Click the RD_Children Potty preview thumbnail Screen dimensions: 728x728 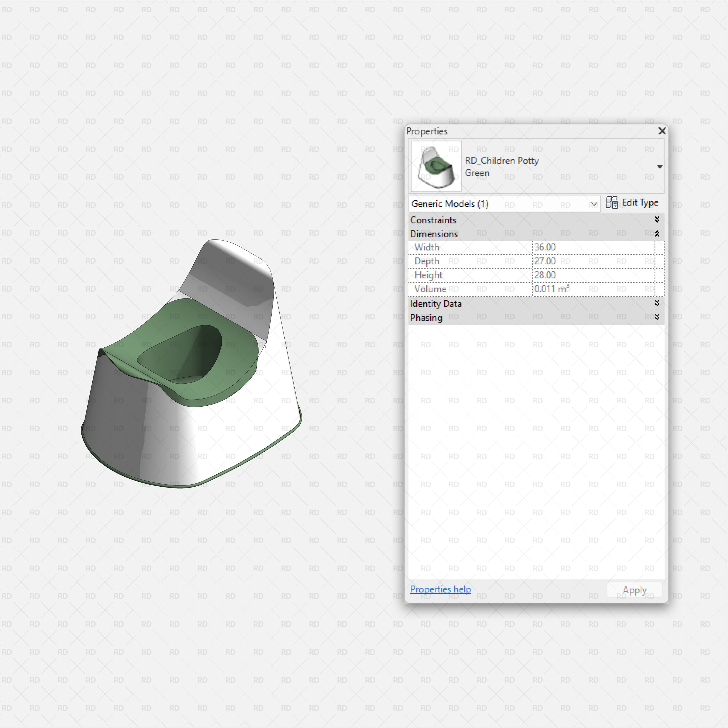436,166
